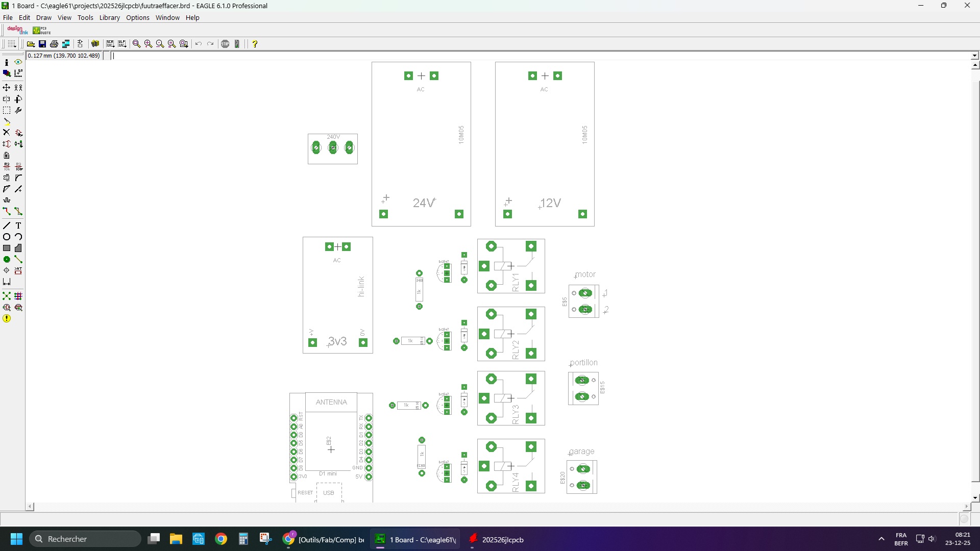Select the Lock tool
The width and height of the screenshot is (980, 551).
(x=7, y=156)
